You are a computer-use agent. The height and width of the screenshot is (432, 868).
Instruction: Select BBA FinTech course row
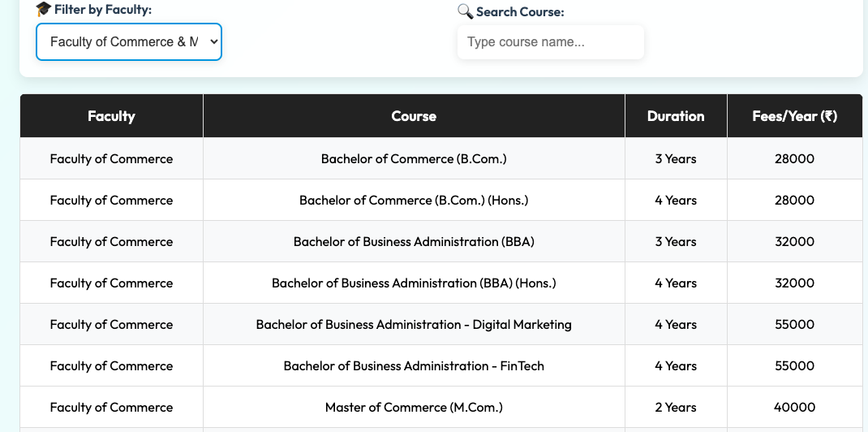pos(441,365)
